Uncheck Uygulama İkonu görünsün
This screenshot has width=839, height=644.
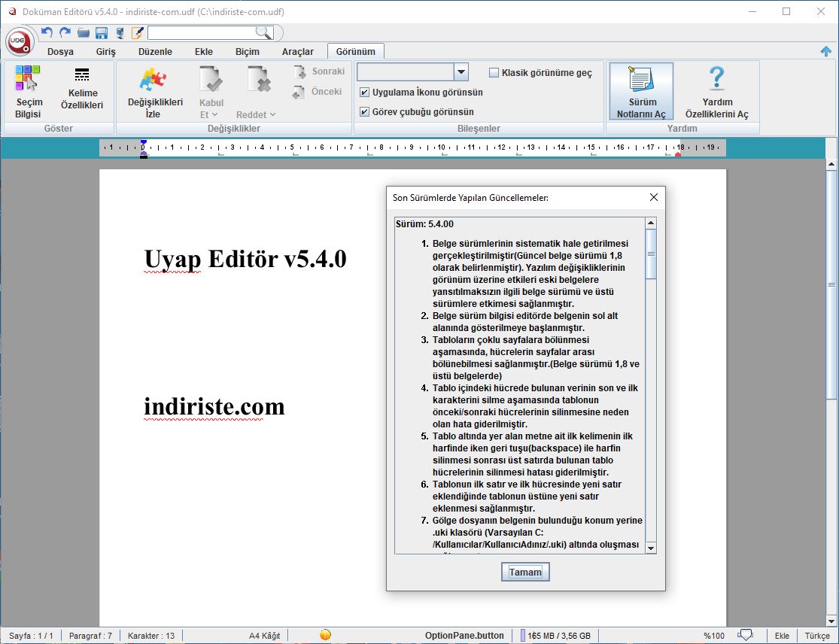[364, 92]
